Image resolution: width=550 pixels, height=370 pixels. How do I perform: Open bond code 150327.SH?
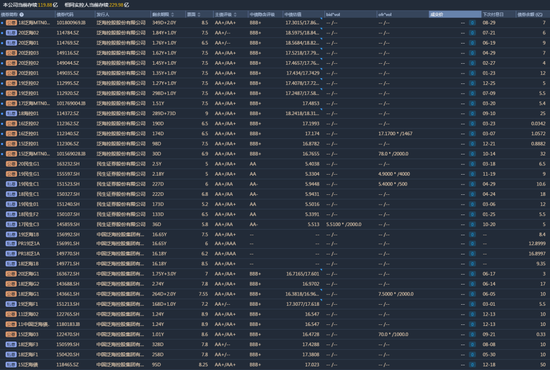pos(68,194)
